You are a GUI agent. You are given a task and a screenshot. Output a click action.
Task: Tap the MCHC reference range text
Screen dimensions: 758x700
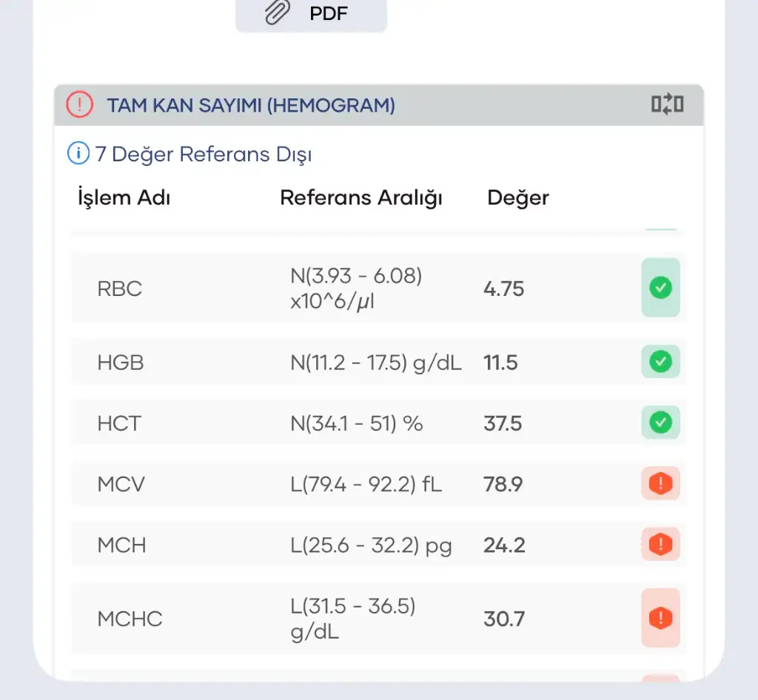353,619
